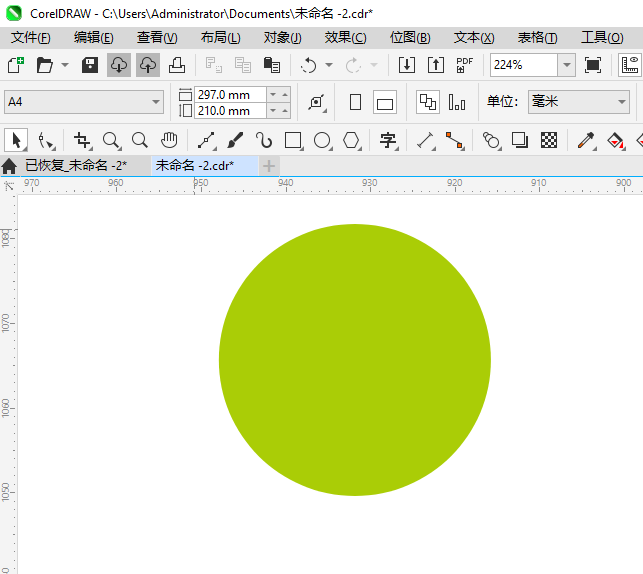Click the Undo arrow icon

308,65
